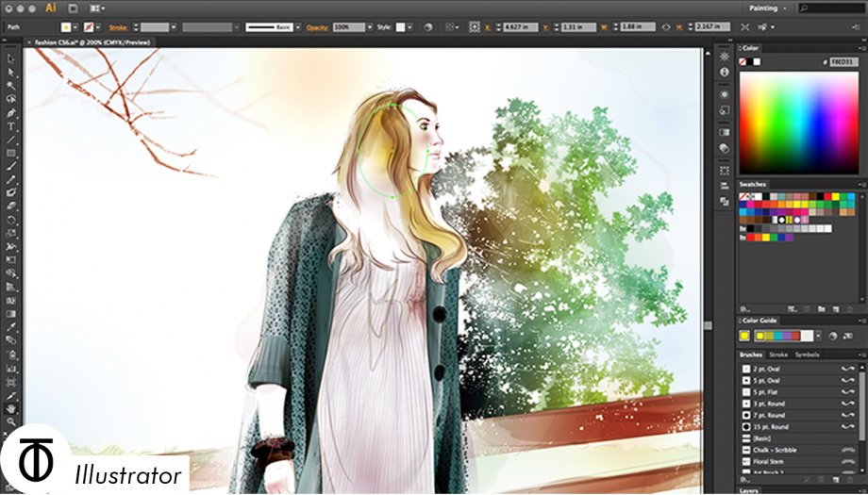
Task: Select the Magic Wand tool
Action: pos(10,86)
